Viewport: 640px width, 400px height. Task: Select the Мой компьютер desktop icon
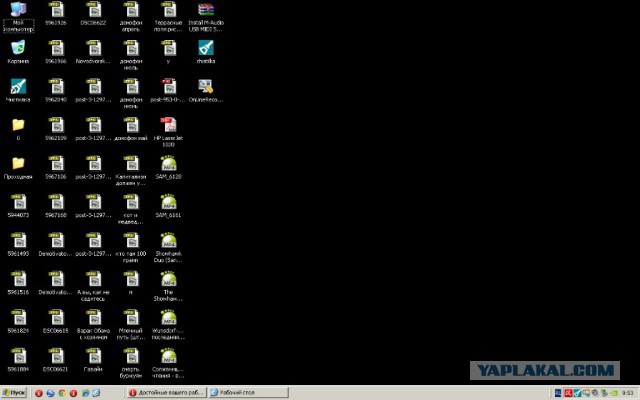point(18,16)
